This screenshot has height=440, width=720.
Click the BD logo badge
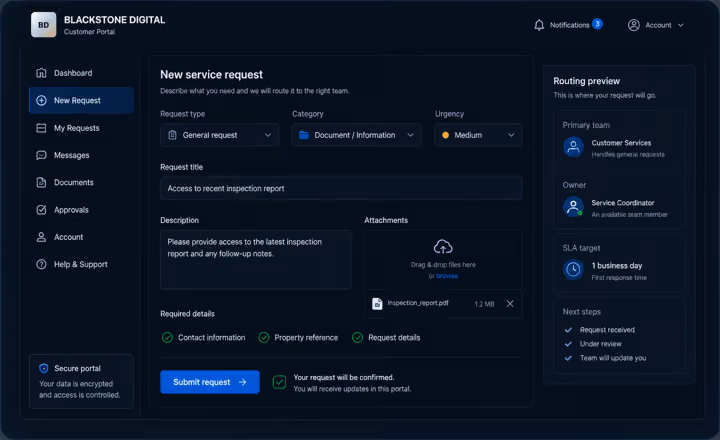point(44,25)
